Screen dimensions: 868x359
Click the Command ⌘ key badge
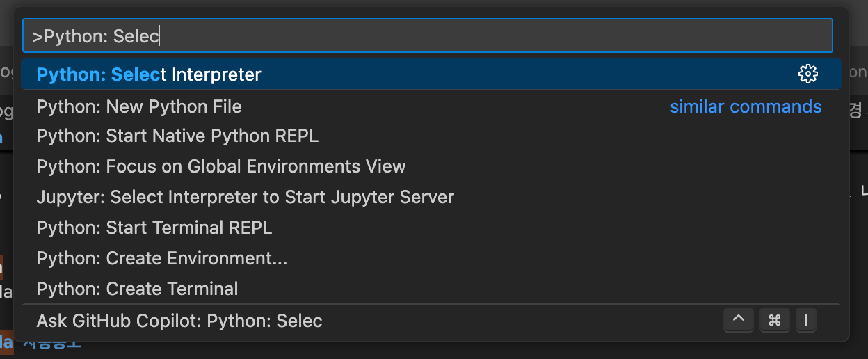(775, 320)
